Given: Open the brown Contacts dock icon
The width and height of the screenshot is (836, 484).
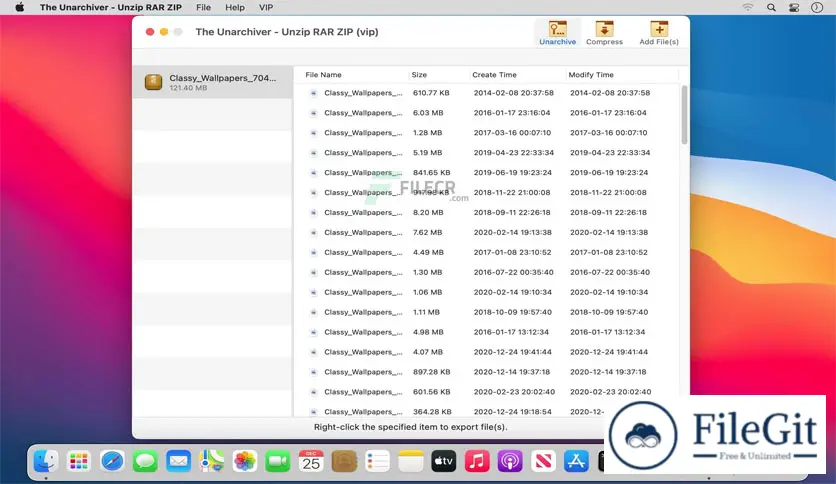Looking at the screenshot, I should pyautogui.click(x=344, y=461).
